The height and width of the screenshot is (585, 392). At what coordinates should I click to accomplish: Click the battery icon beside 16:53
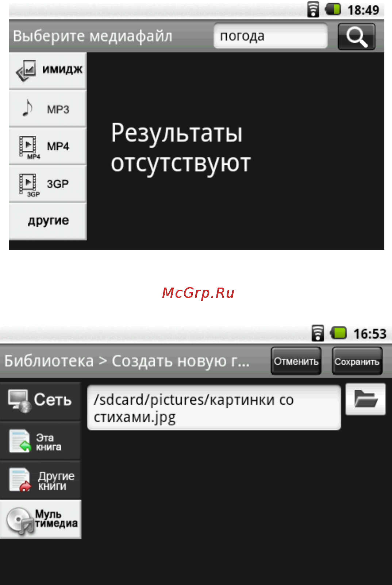338,333
